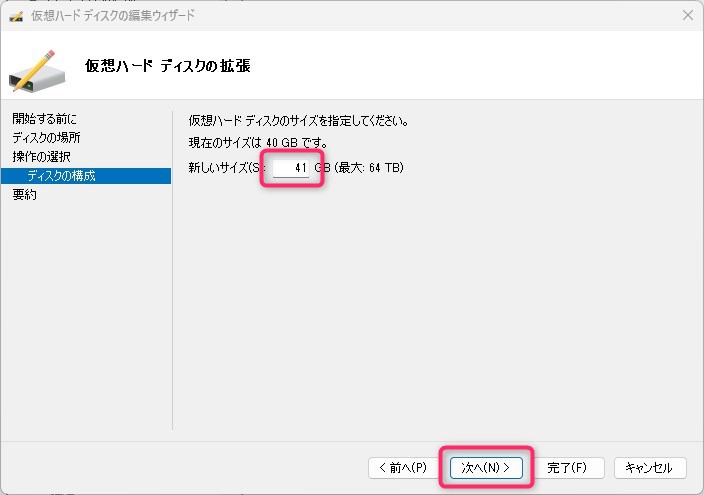Image resolution: width=704 pixels, height=495 pixels.
Task: Click the 新しいサイズ(S) label
Action: click(226, 168)
